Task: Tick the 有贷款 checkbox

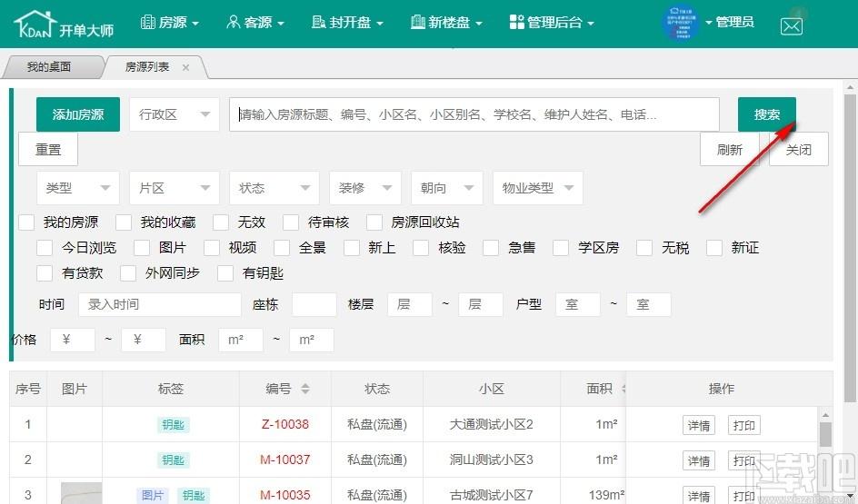Action: (x=45, y=272)
